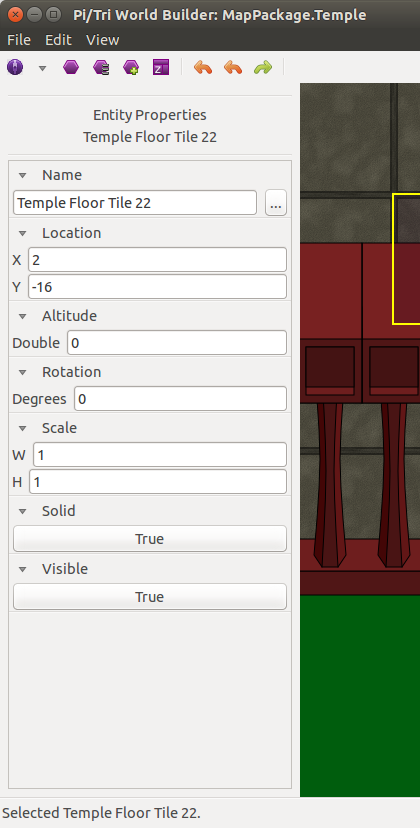Close the World Builder window
Screen dimensions: 420x828
coord(16,14)
